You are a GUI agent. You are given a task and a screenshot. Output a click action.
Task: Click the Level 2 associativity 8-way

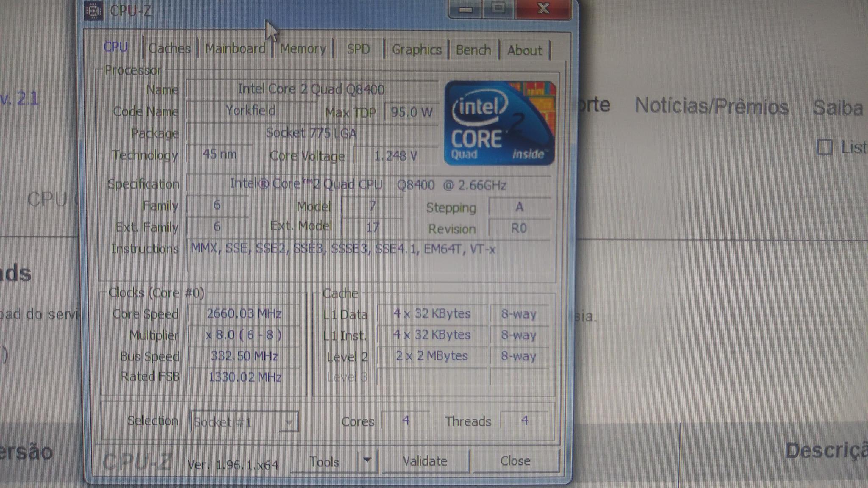point(519,356)
